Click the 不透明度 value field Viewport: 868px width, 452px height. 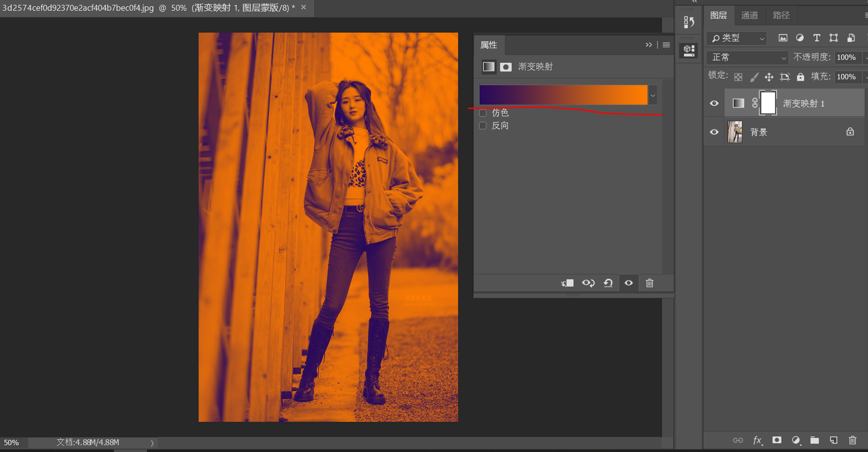[x=847, y=57]
